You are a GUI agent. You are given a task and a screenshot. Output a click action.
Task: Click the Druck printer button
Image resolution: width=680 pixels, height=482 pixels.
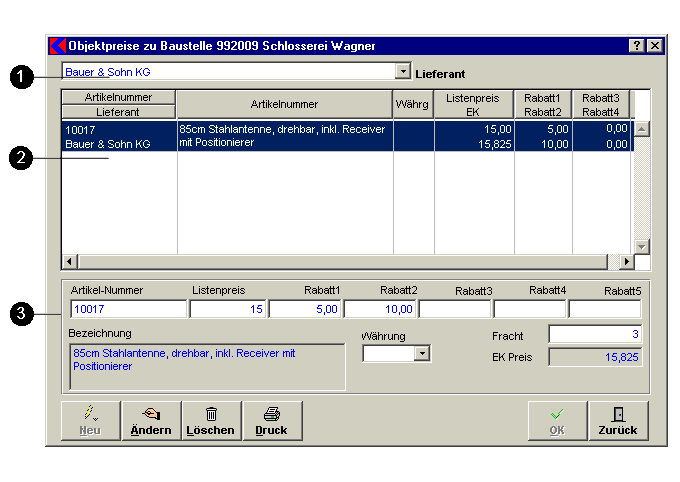point(271,420)
